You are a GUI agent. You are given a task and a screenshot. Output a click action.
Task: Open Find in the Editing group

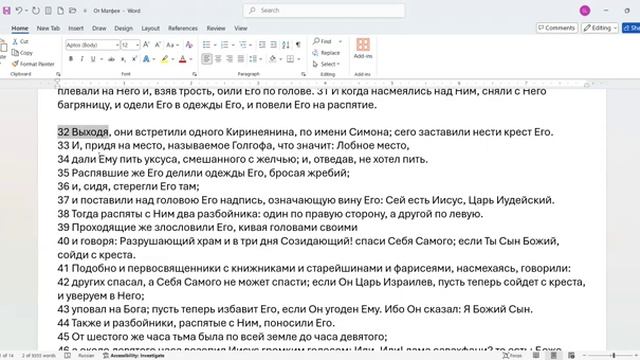(x=322, y=41)
